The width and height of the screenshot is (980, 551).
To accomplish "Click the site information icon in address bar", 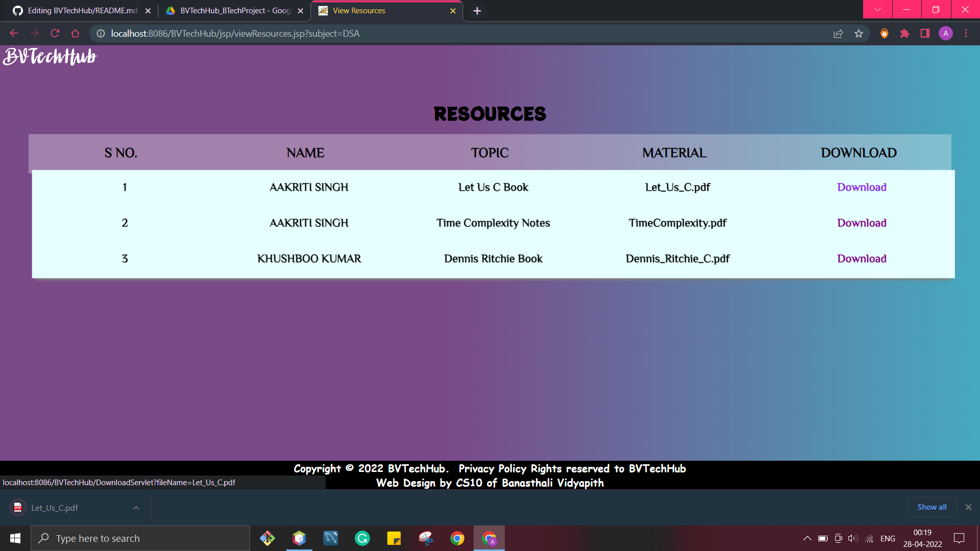I will (101, 34).
